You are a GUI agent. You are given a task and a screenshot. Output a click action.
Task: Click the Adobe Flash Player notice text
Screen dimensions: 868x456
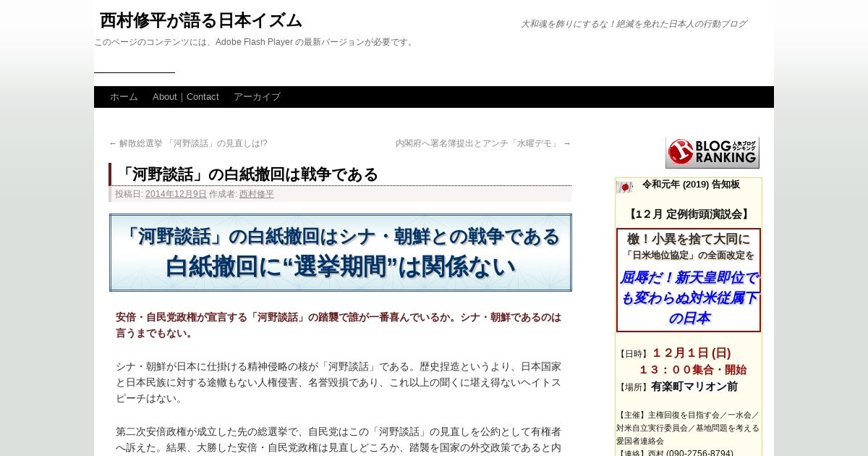255,42
